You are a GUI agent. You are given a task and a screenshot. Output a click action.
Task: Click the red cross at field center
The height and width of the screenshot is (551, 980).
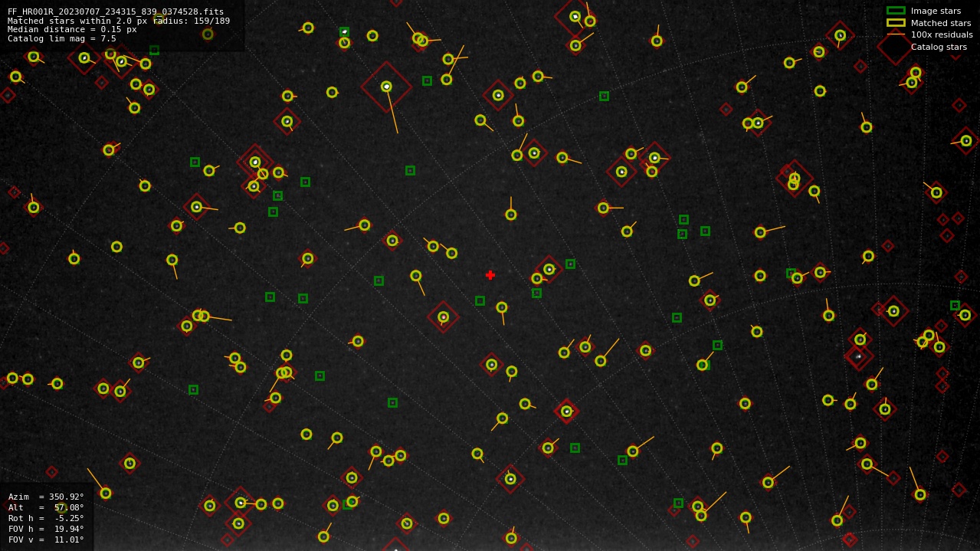click(490, 275)
